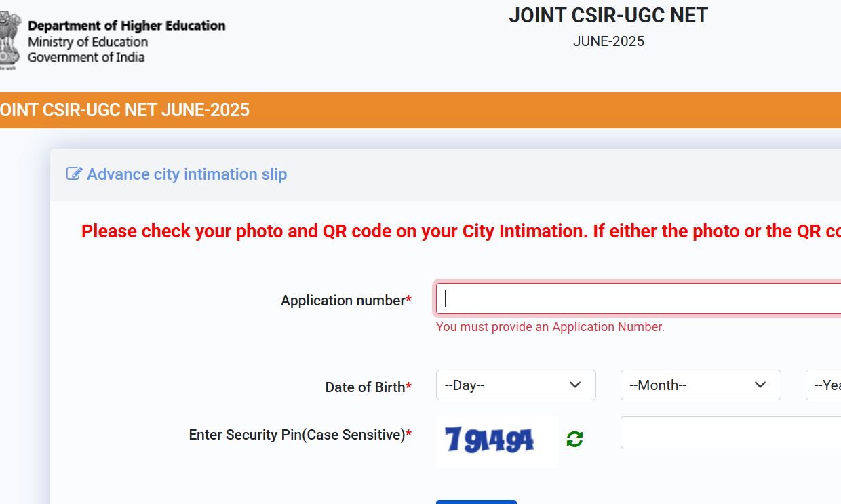Click the JOINT CSIR-UGC NET page title
The height and width of the screenshot is (504, 841).
608,15
